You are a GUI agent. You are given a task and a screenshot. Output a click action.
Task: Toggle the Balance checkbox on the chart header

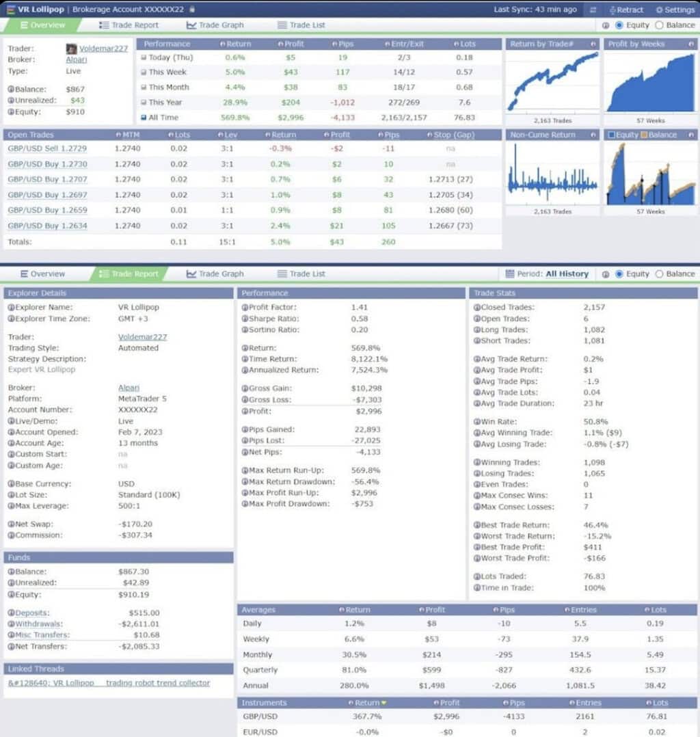click(x=644, y=135)
